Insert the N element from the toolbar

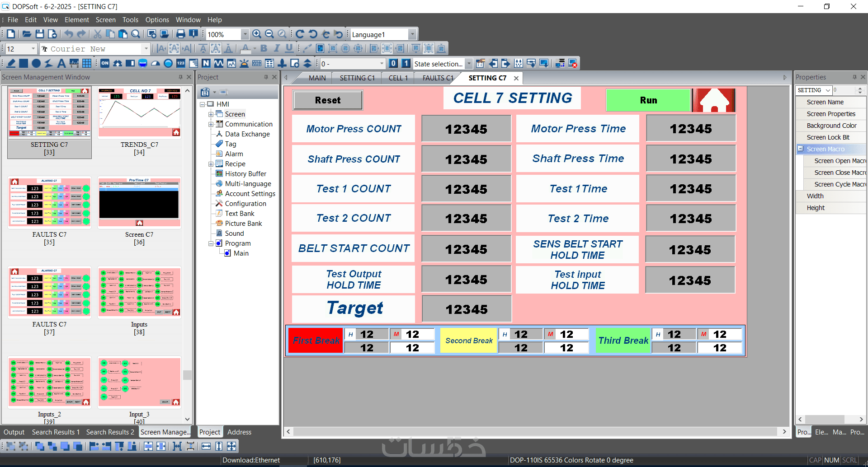click(x=206, y=63)
